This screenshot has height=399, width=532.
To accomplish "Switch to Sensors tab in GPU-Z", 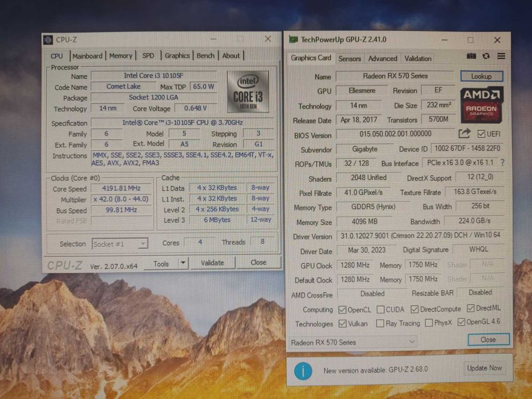I will [350, 59].
